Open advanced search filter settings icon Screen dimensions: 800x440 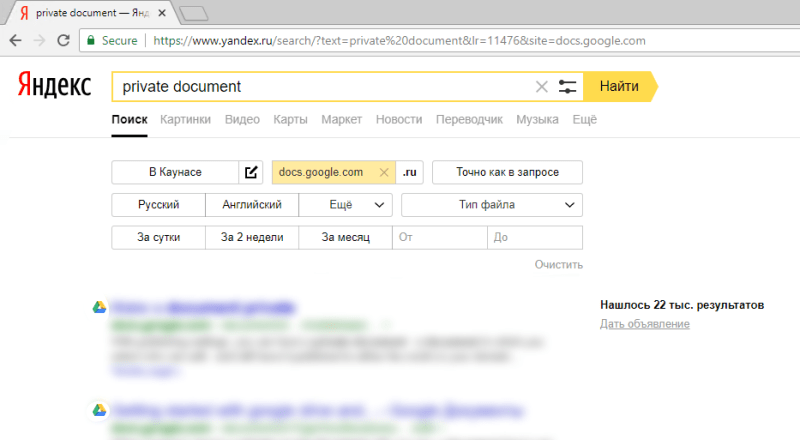click(568, 87)
